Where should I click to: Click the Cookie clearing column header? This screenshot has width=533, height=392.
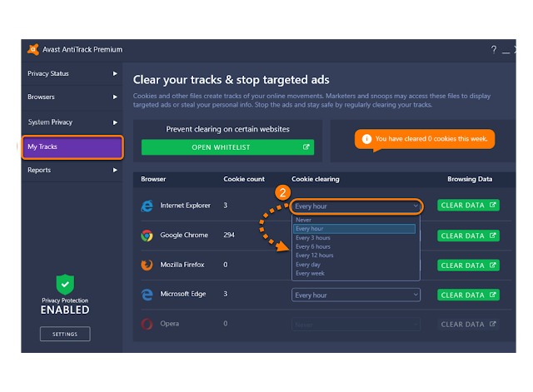click(315, 179)
